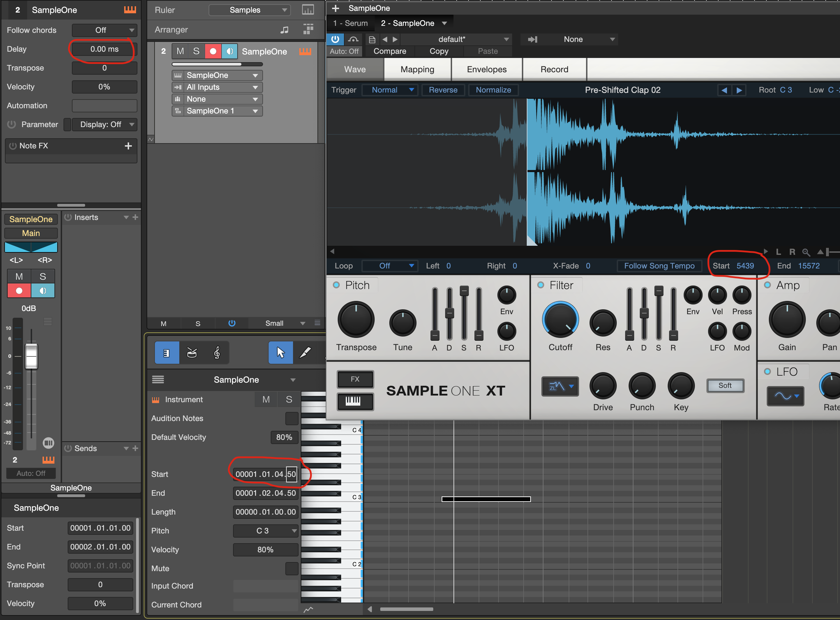Screen dimensions: 840x620
Task: Open the filter type dropdown
Action: click(x=560, y=386)
